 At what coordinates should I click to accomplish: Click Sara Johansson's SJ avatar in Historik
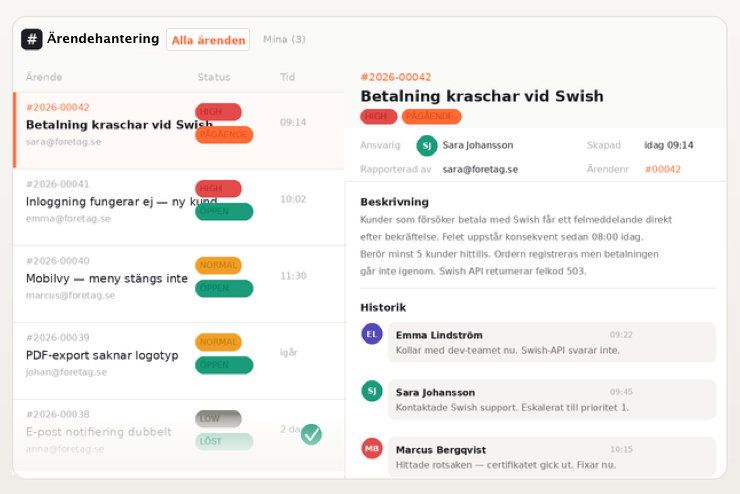(372, 391)
